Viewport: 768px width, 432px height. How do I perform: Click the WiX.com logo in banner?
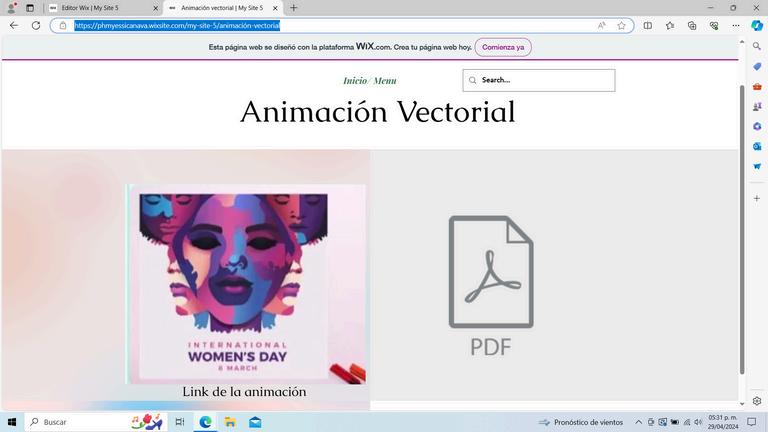tap(373, 47)
